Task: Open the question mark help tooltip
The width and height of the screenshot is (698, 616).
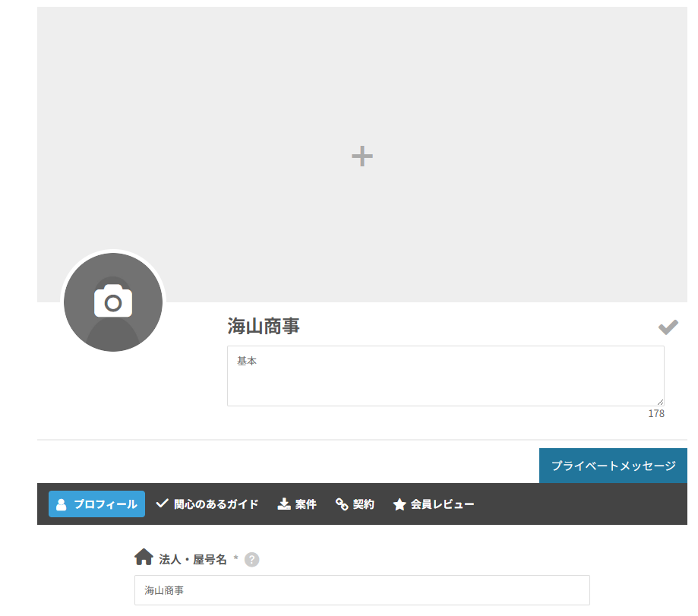Action: coord(252,560)
